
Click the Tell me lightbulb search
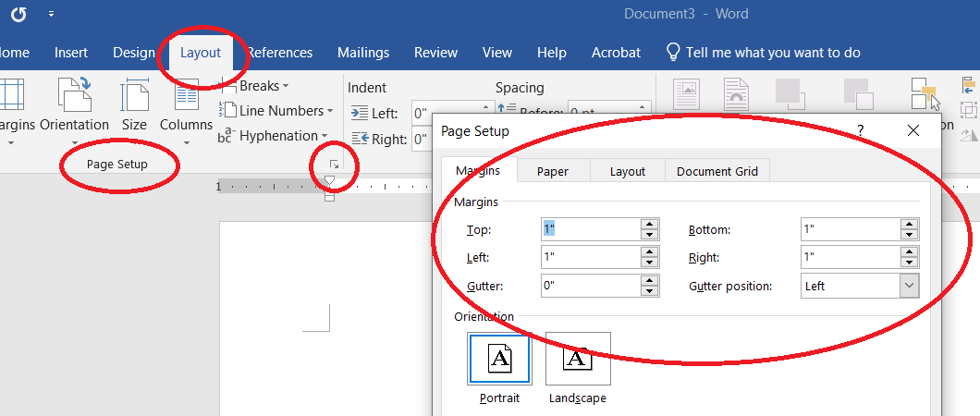674,53
